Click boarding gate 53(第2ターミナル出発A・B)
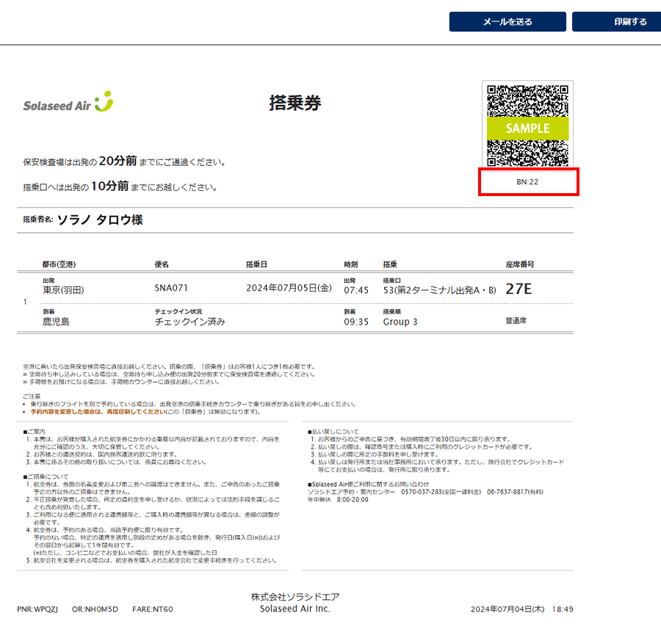 click(439, 290)
